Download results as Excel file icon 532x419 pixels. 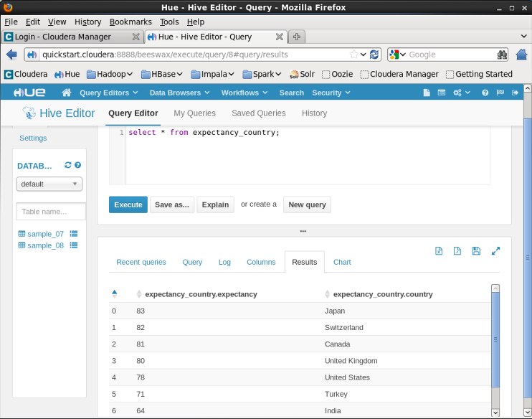(439, 250)
